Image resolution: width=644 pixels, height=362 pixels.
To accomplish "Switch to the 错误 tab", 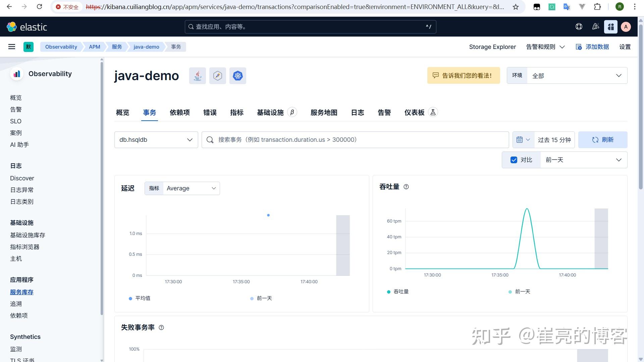I will (x=210, y=113).
